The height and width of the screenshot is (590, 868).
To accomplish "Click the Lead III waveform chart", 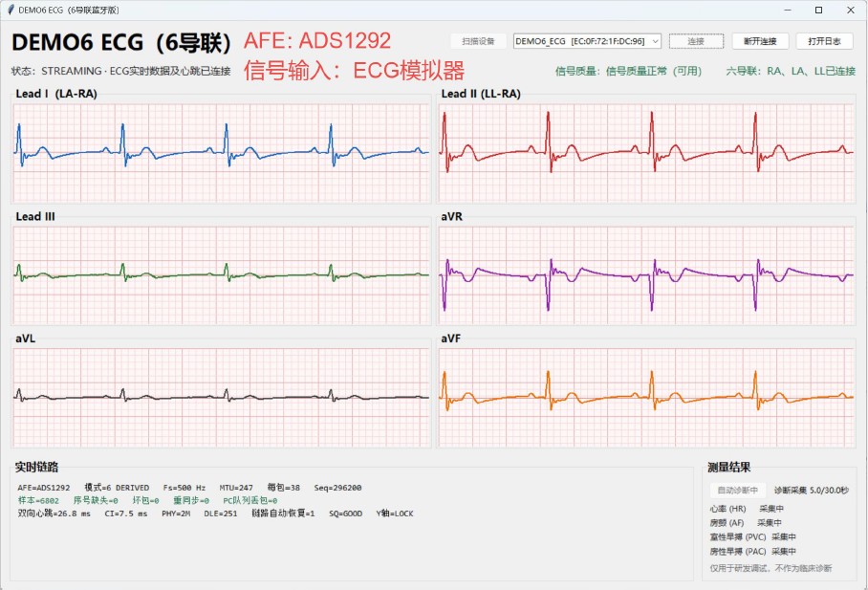I will [x=222, y=275].
